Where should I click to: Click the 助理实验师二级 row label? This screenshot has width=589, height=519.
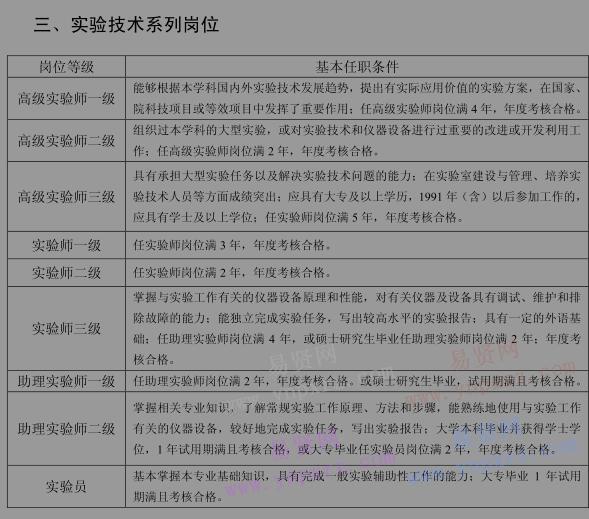tap(66, 428)
